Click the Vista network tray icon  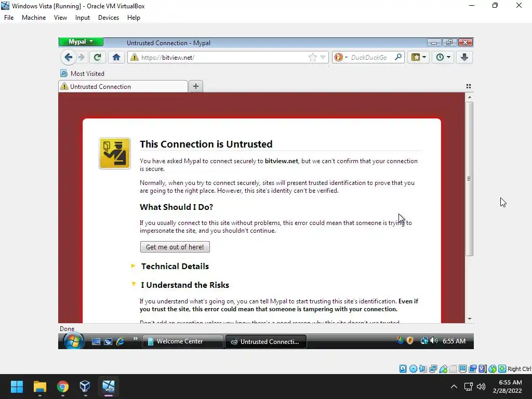point(424,341)
